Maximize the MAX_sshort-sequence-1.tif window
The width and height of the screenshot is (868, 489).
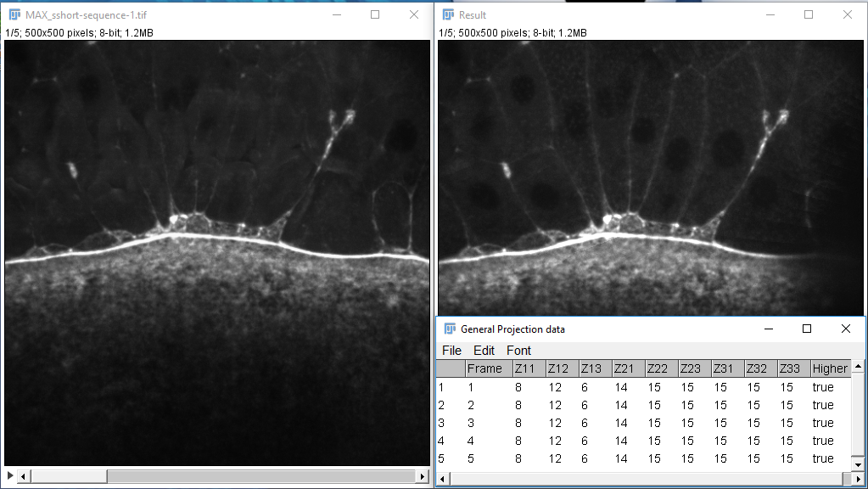coord(375,14)
